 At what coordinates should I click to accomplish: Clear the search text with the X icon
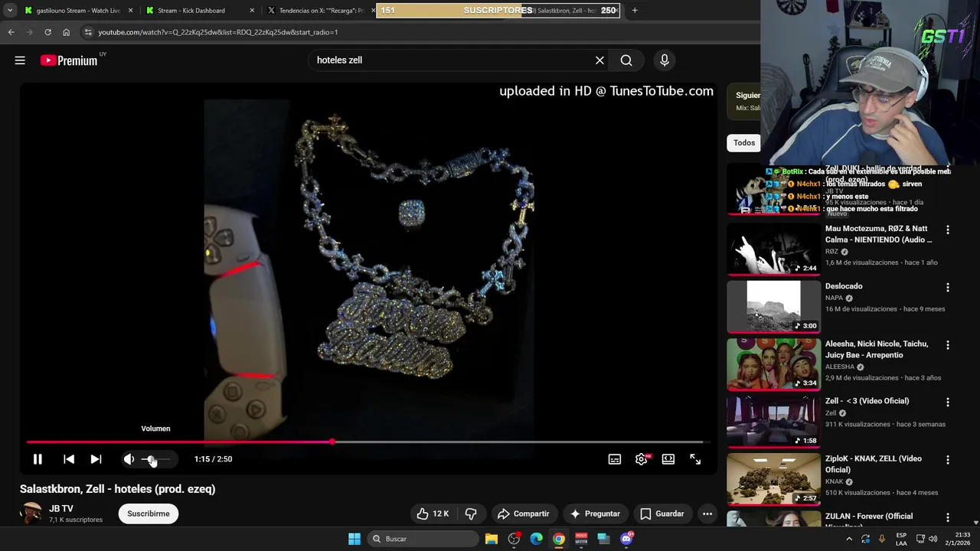599,60
